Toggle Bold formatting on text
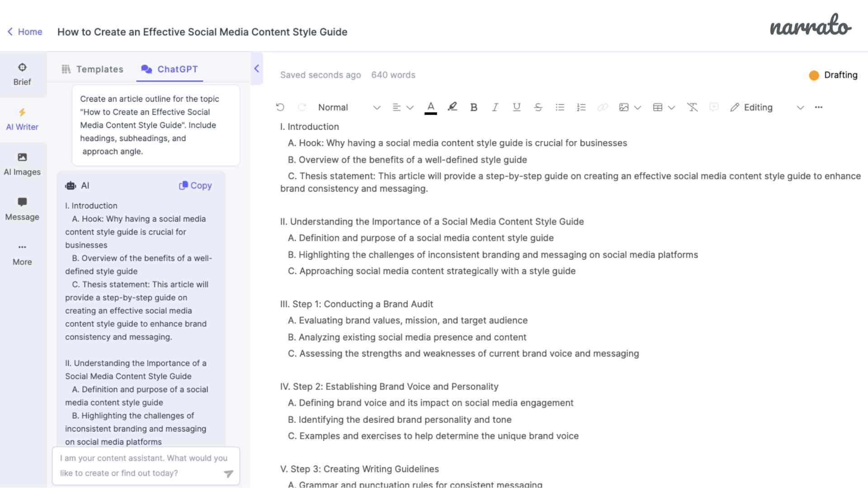The height and width of the screenshot is (488, 868). [x=474, y=107]
